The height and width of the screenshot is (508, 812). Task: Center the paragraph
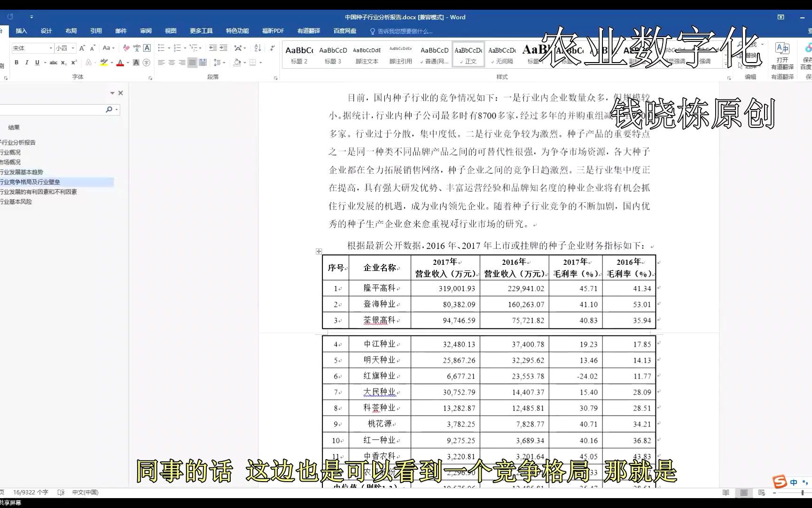172,63
